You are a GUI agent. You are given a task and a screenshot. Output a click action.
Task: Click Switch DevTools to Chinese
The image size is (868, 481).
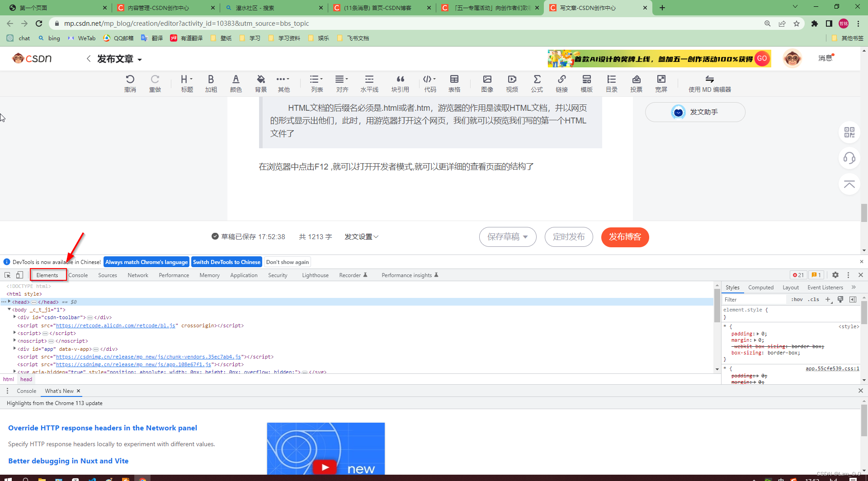click(x=226, y=262)
